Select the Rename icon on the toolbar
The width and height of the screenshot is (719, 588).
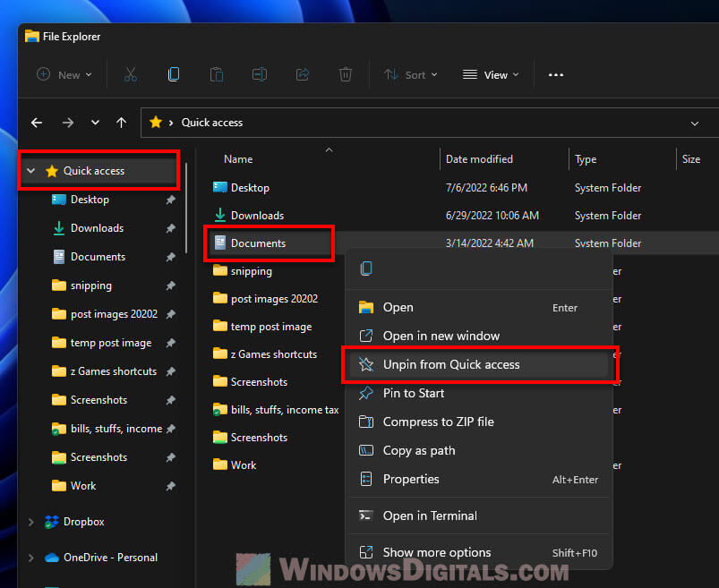[260, 74]
